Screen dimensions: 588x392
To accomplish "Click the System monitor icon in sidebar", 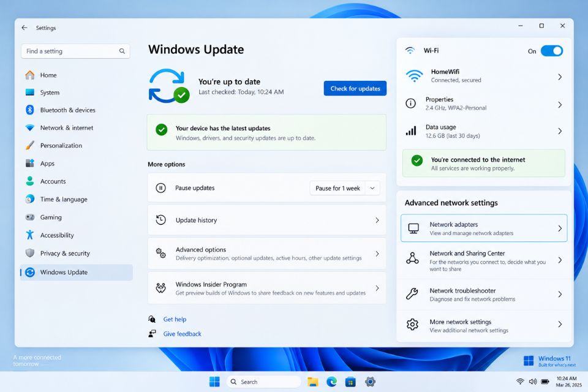I will coord(29,92).
